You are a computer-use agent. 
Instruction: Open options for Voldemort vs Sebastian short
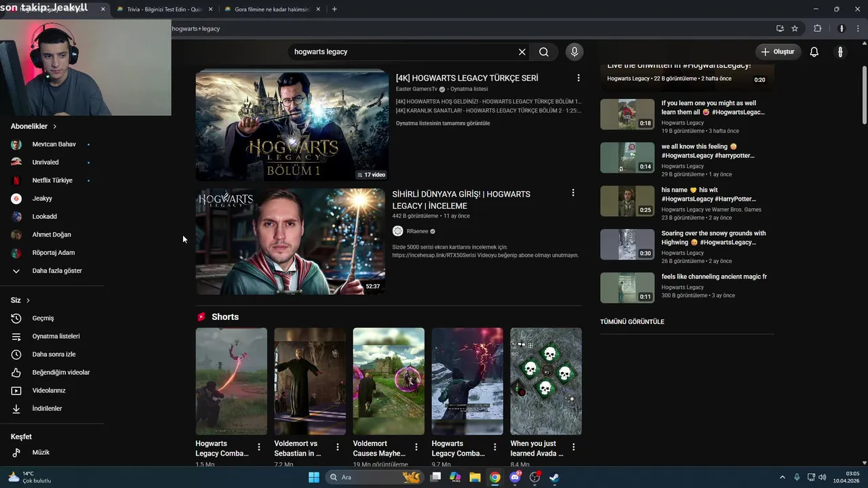[x=338, y=447]
